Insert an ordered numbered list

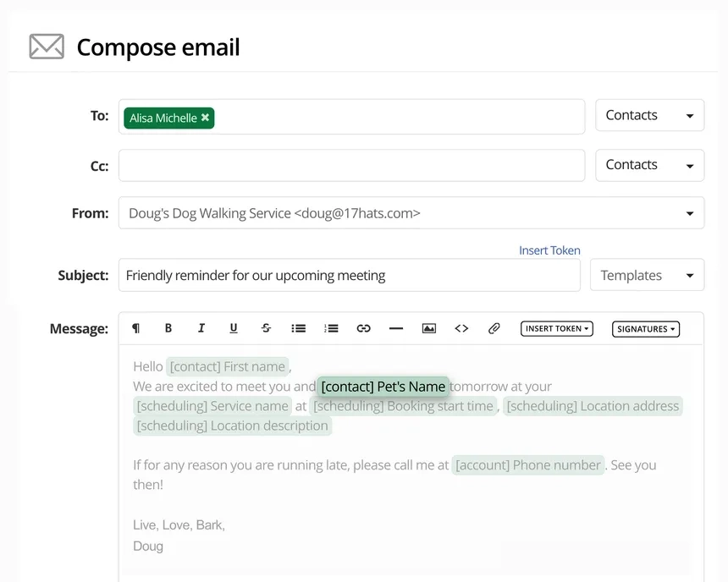coord(331,328)
